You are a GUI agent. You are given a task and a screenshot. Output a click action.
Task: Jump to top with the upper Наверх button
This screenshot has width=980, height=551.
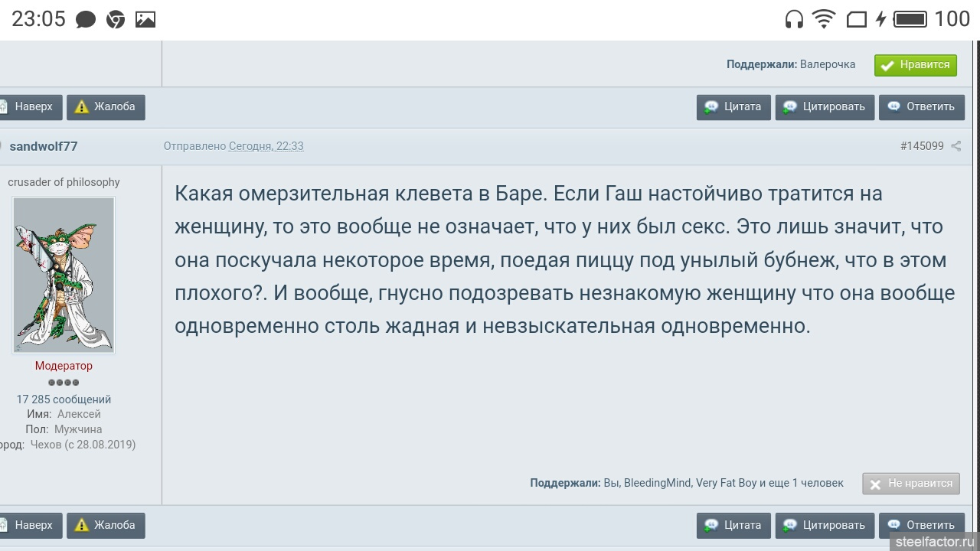[x=31, y=107]
